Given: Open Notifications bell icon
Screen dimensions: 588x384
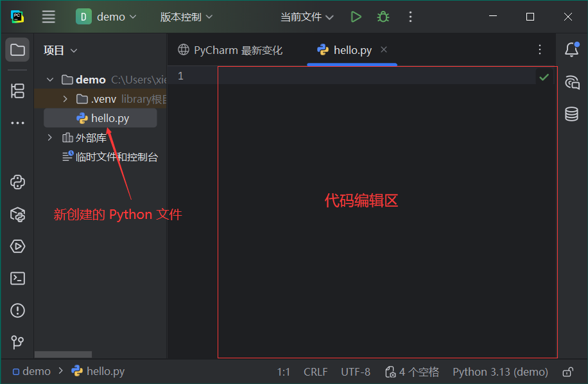Looking at the screenshot, I should click(x=572, y=49).
